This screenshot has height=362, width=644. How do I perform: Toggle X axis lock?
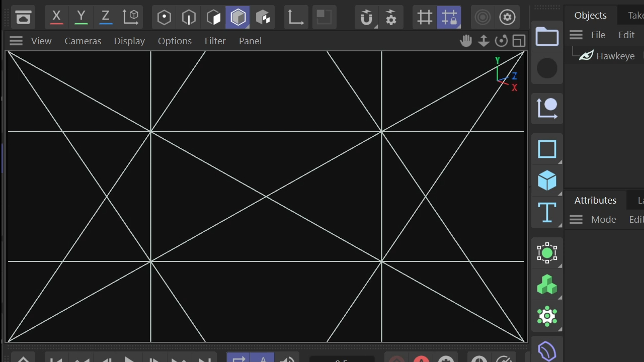point(56,17)
